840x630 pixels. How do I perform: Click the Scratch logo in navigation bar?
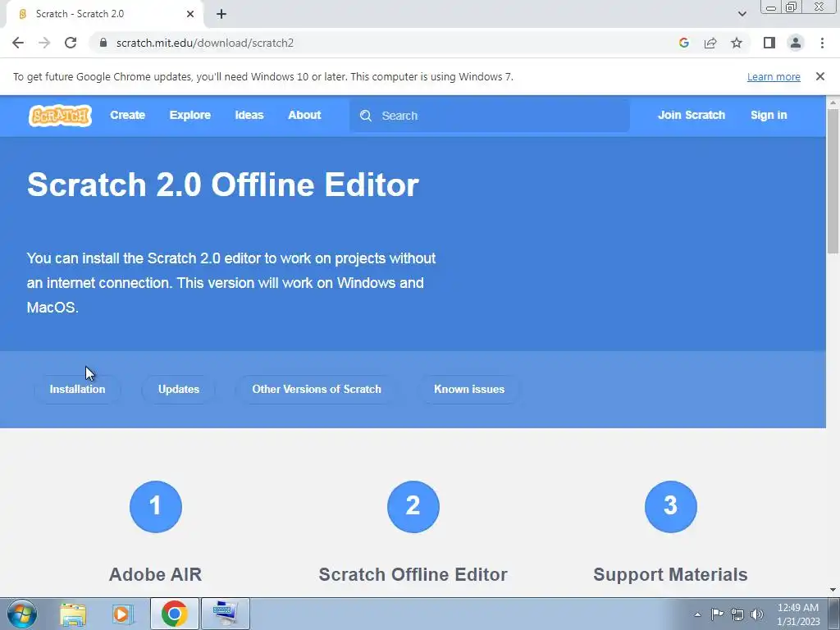(60, 115)
